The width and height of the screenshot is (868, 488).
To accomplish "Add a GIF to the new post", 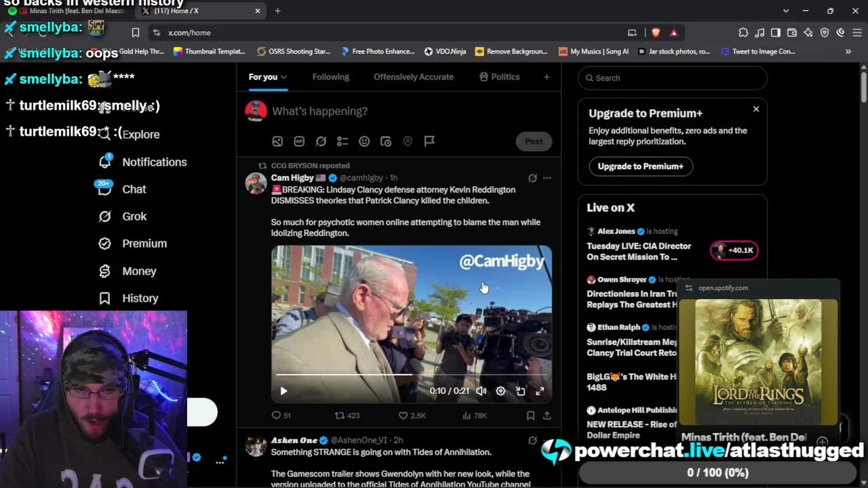I will tap(299, 141).
